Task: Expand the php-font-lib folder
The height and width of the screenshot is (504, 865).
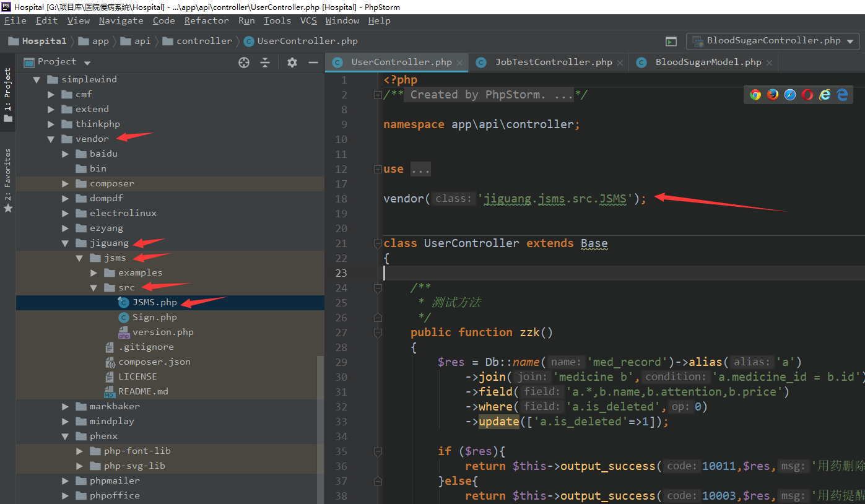Action: pos(80,451)
